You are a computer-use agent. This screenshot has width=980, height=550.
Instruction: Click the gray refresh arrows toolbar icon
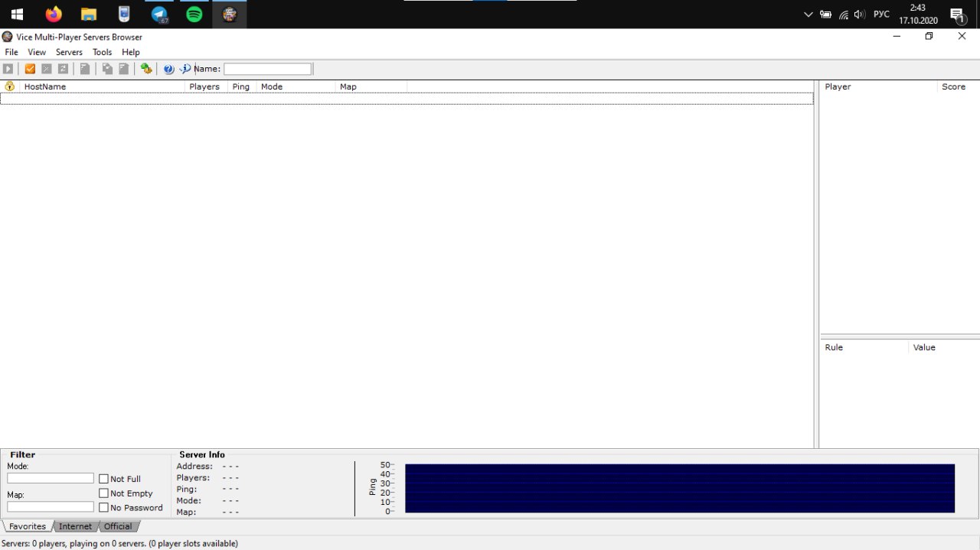click(64, 69)
